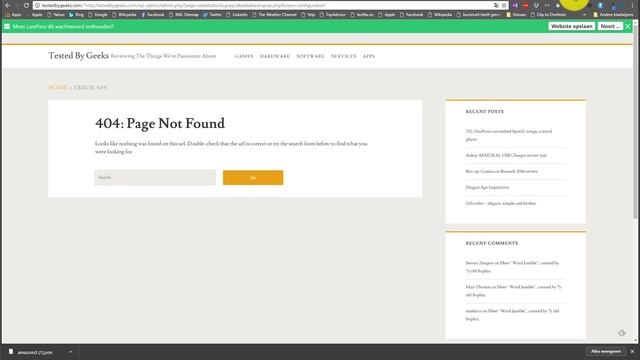Open the Gfxtablet recent post
The height and width of the screenshot is (360, 640).
pyautogui.click(x=500, y=203)
